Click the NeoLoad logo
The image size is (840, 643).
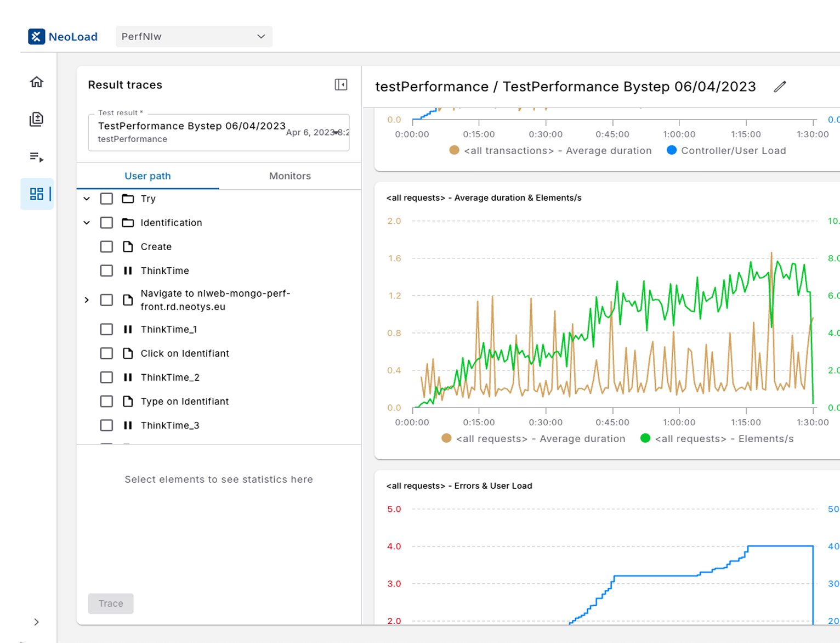[x=63, y=37]
